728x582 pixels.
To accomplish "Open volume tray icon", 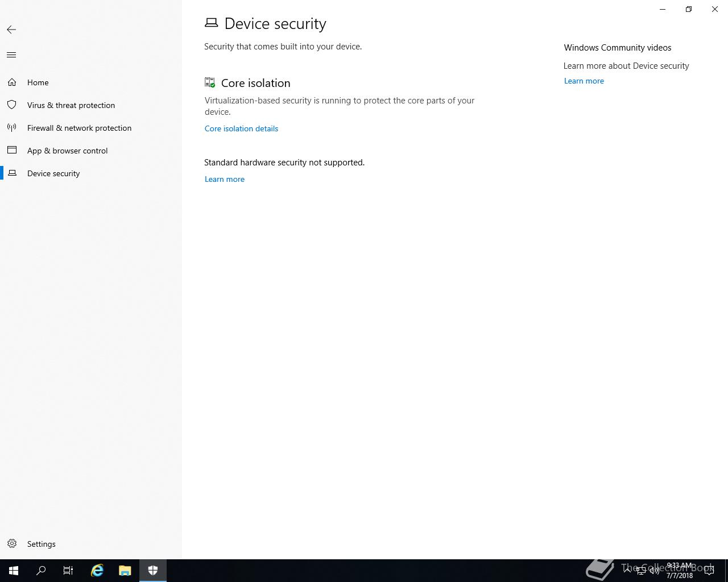I will point(655,571).
